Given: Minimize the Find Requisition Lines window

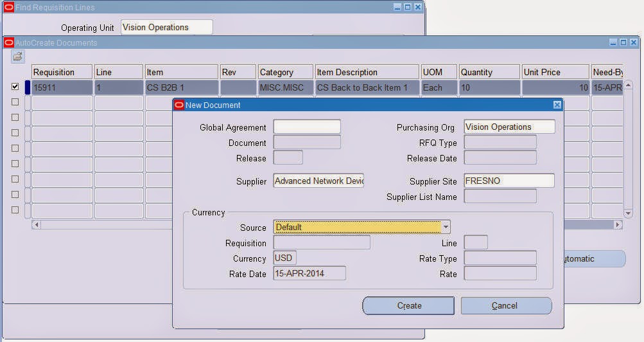Looking at the screenshot, I should click(397, 7).
